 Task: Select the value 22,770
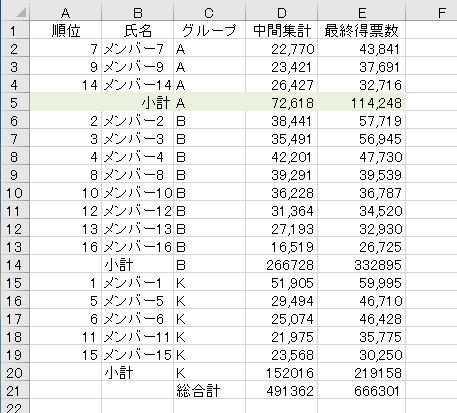(281, 49)
